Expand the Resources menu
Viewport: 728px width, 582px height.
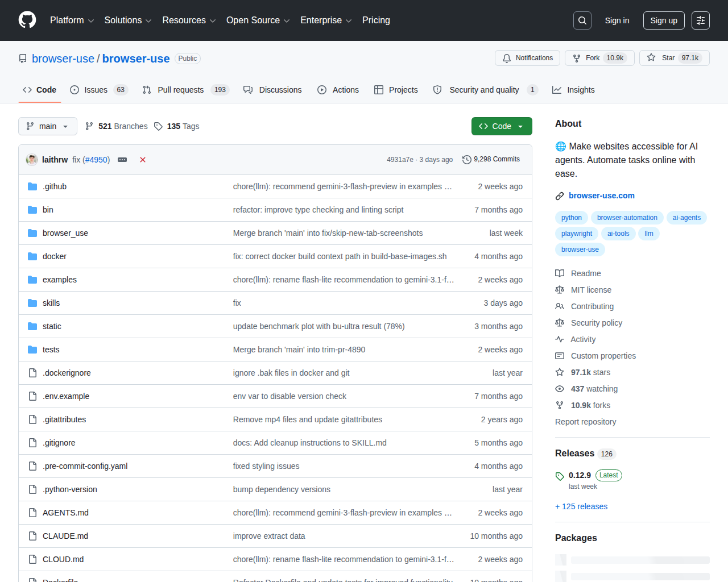click(189, 20)
